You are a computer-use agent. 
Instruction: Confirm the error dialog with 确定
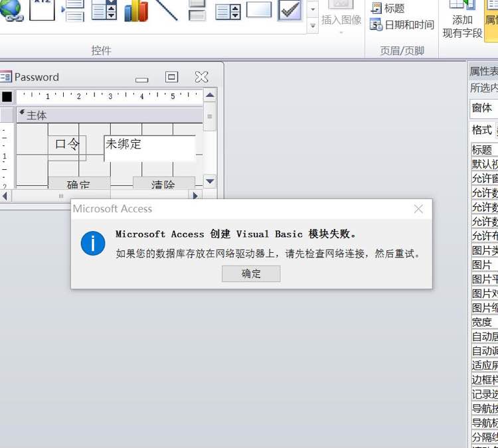pyautogui.click(x=251, y=273)
